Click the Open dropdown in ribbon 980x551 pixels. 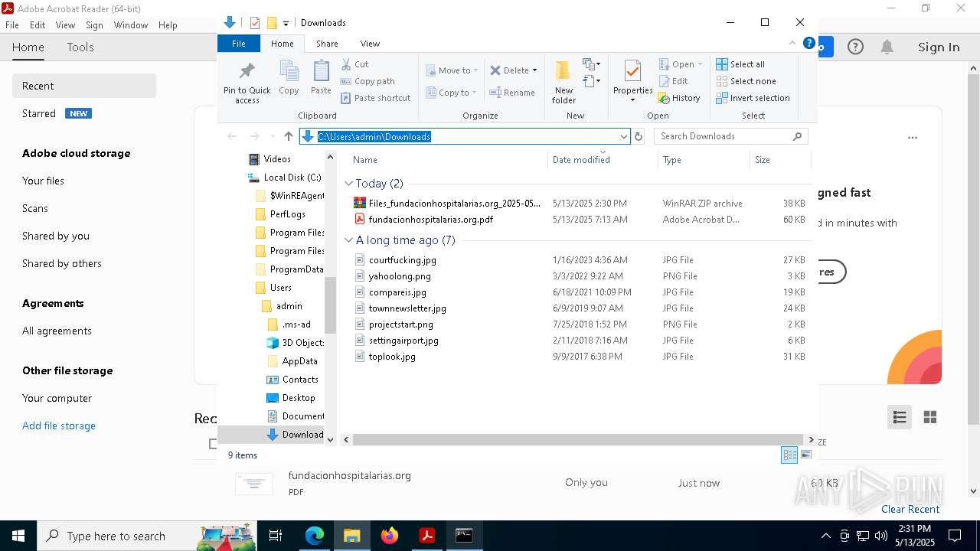click(x=681, y=64)
